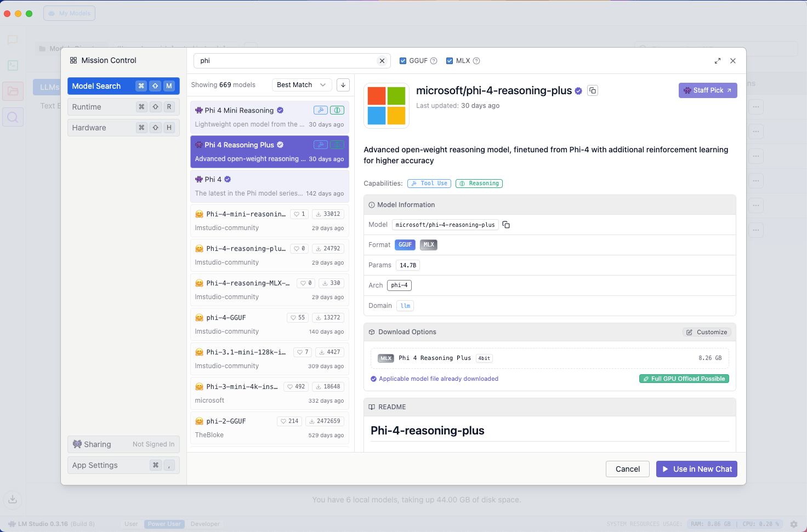The width and height of the screenshot is (807, 532).
Task: Open the Best Match sort dropdown
Action: click(x=302, y=85)
